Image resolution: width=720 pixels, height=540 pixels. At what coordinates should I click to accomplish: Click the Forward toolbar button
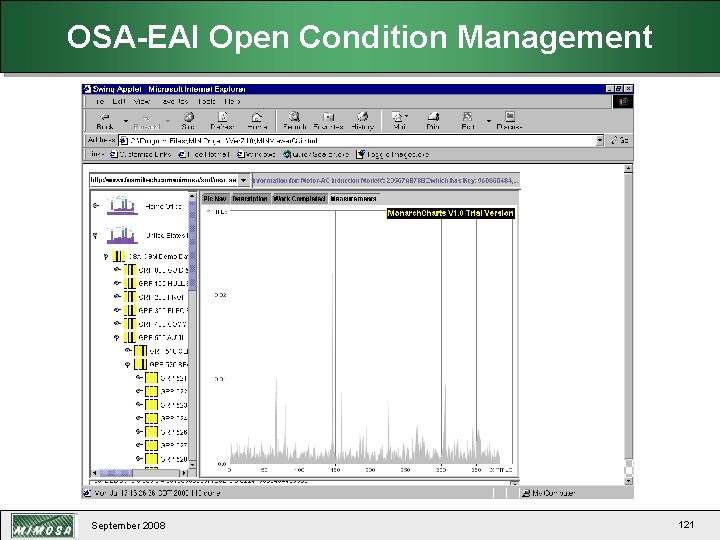[146, 121]
